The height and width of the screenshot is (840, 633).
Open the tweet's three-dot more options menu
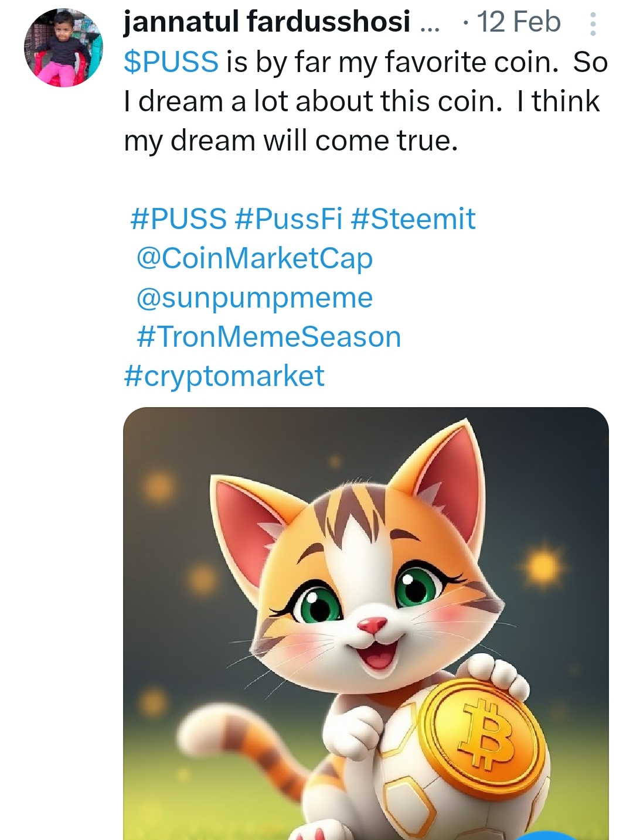593,24
